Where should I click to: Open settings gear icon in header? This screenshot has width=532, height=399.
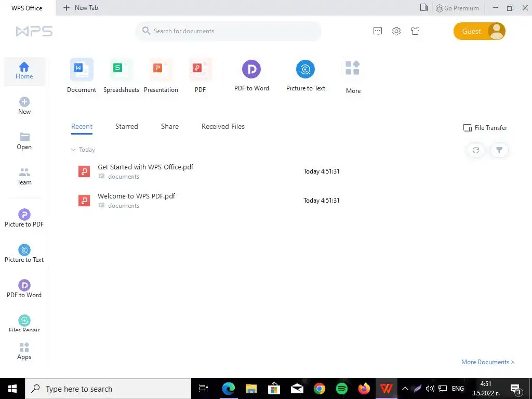396,31
